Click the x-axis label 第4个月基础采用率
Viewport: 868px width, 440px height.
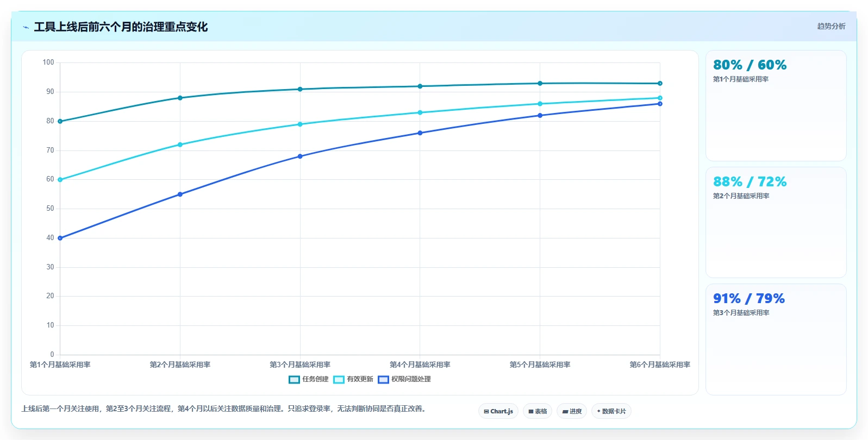click(420, 364)
